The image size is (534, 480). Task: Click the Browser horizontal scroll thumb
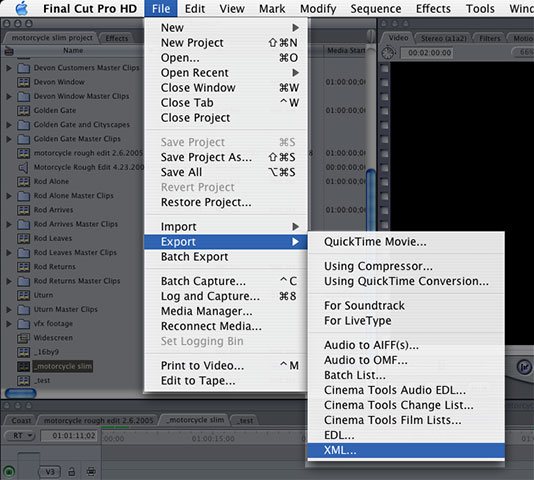pos(20,393)
